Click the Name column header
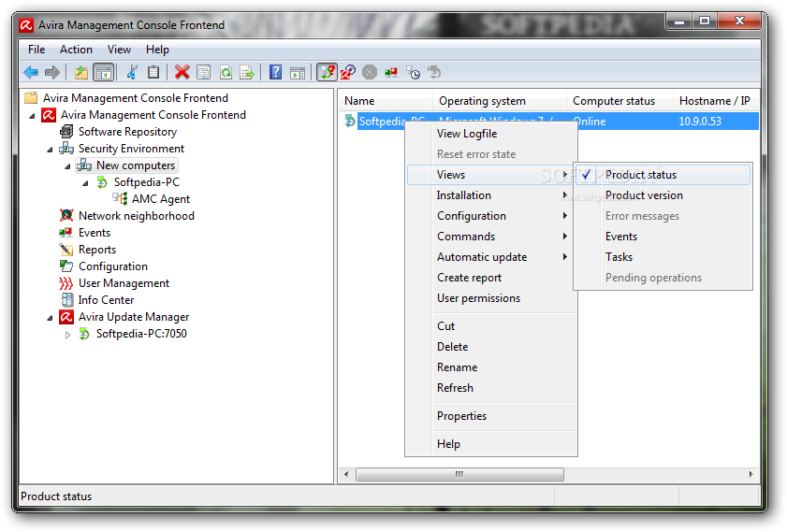The image size is (787, 532). (385, 101)
